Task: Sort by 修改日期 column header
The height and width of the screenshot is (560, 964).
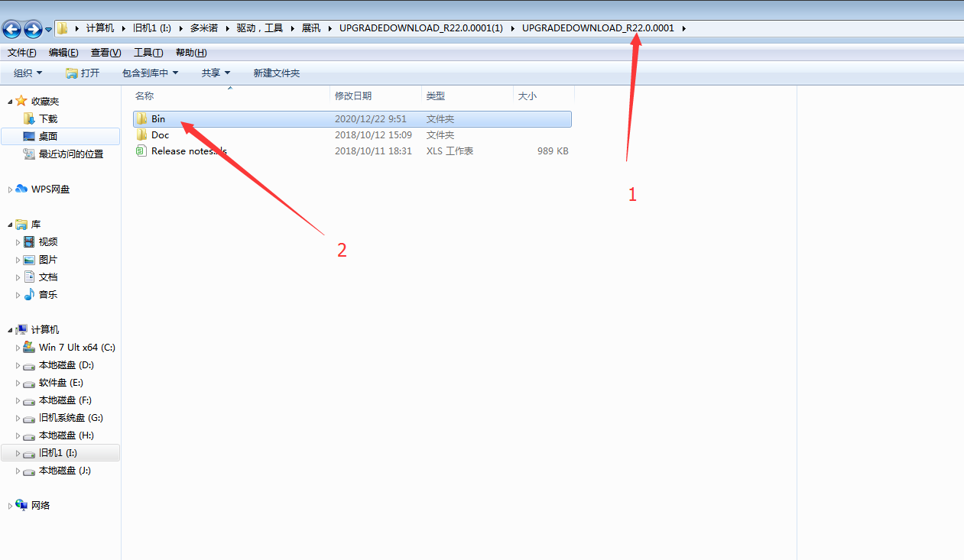Action: coord(353,96)
